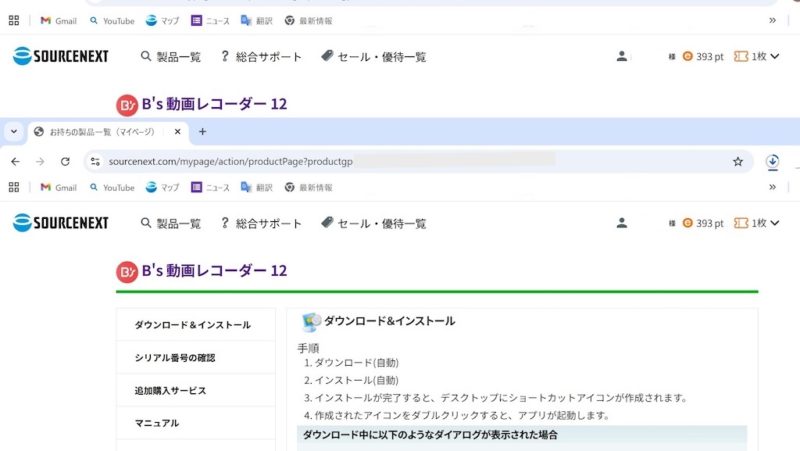Screen dimensions: 800x451
Task: Reload the current page
Action: (65, 161)
